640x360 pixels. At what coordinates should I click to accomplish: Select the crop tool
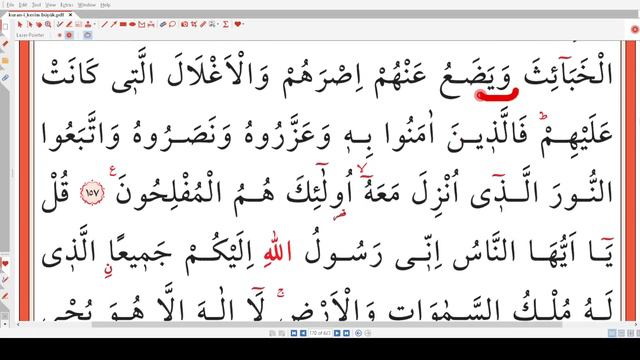(193, 25)
